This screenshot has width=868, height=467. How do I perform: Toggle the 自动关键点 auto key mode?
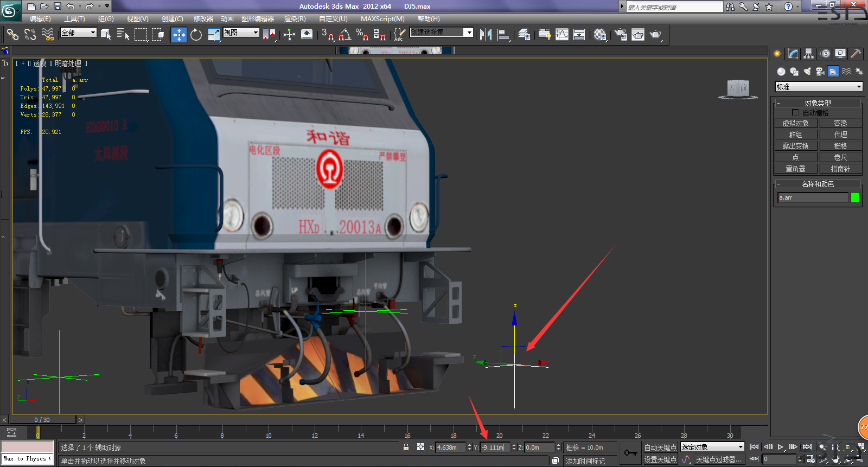660,447
